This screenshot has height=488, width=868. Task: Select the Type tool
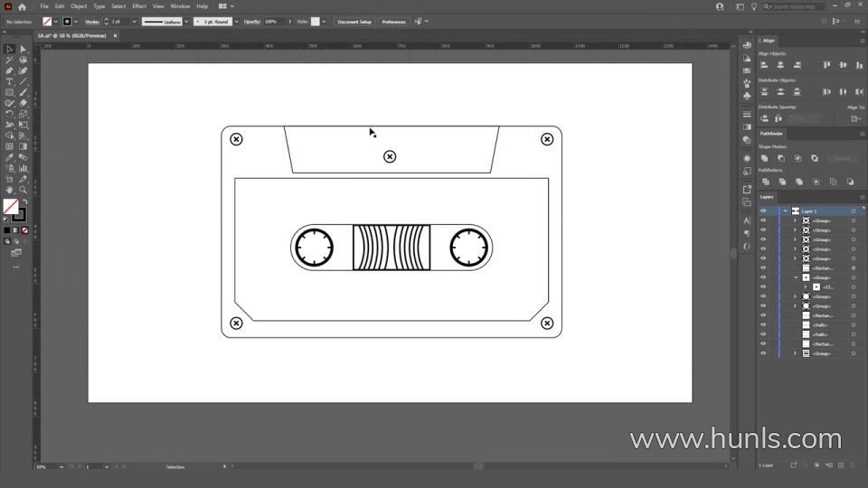9,81
